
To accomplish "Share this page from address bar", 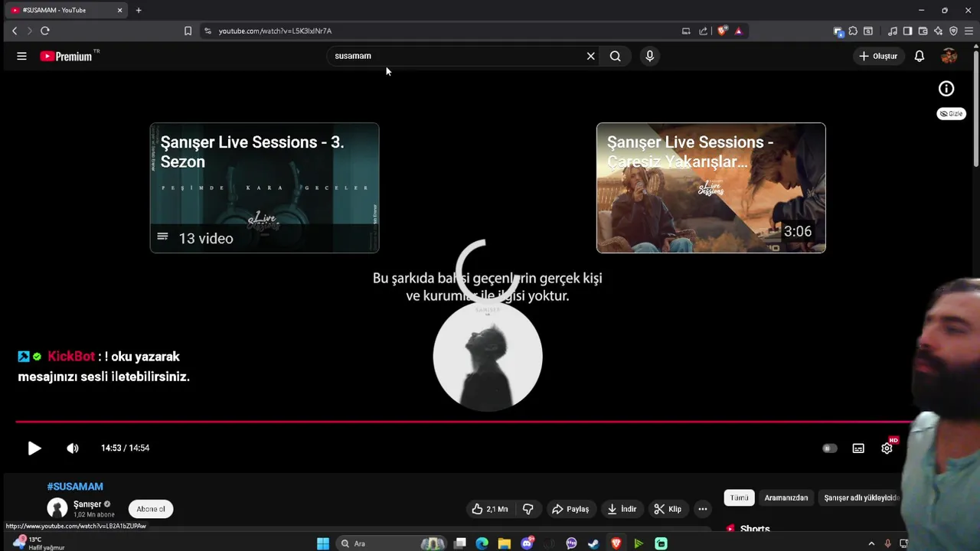I will (x=703, y=31).
